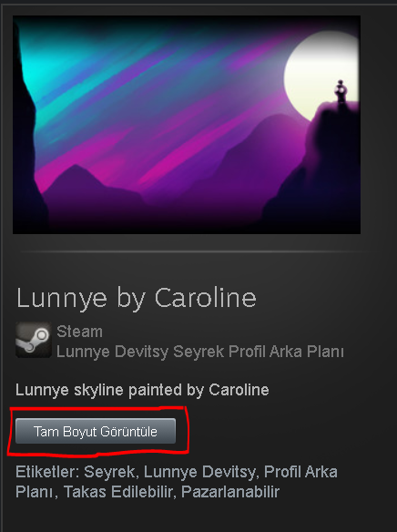Click the Seyrek tag
This screenshot has height=532, width=397.
(111, 472)
